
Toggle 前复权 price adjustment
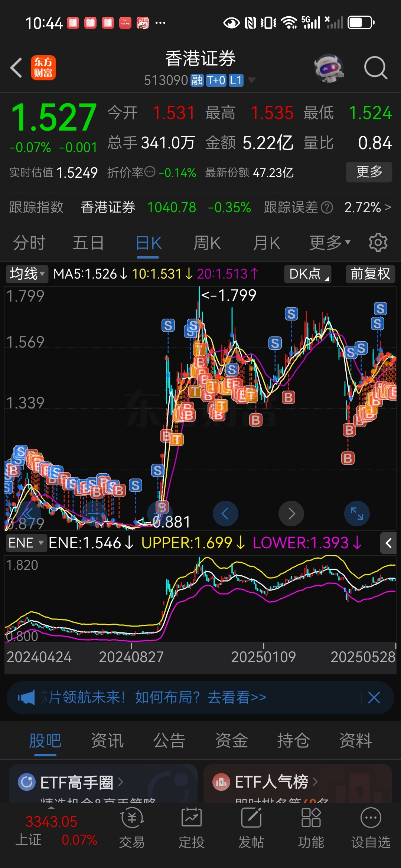370,274
